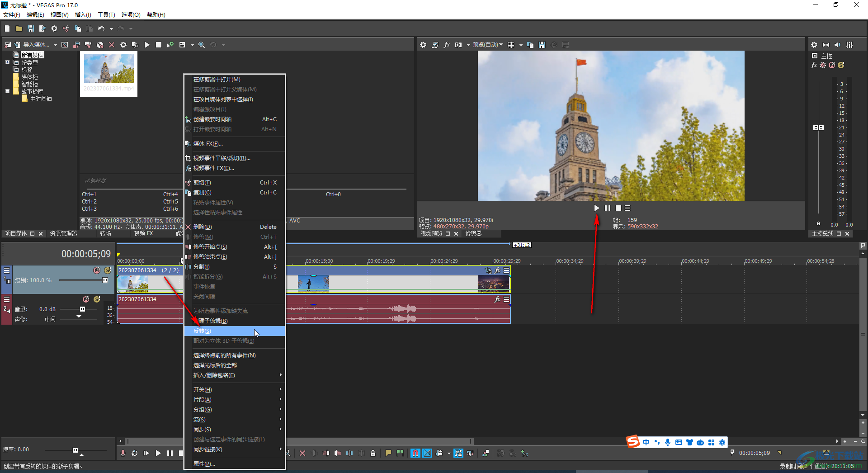Click the lock event icon in timeline toolbar
The image size is (868, 473).
coord(373,453)
